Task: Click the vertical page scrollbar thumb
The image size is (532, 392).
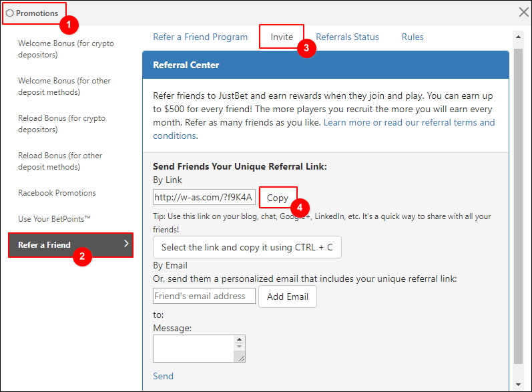Action: coord(518,206)
